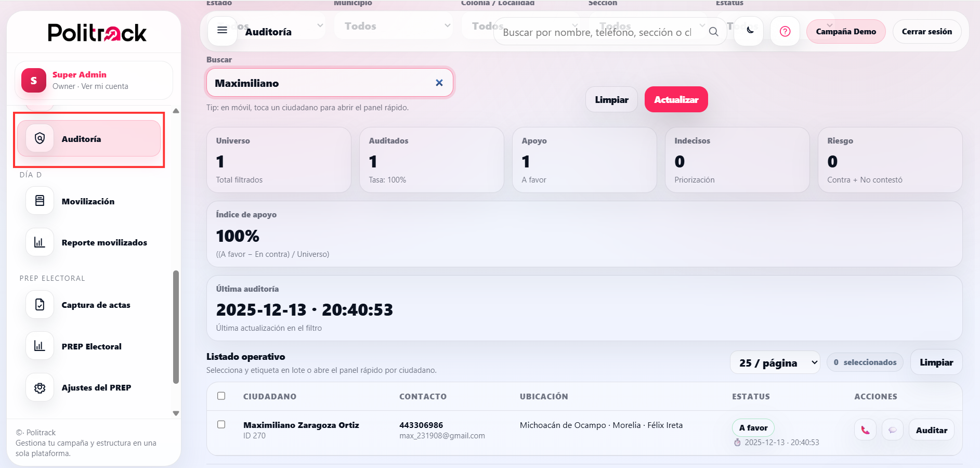Toggle dark mode with the moon icon
This screenshot has height=468, width=980.
point(749,31)
